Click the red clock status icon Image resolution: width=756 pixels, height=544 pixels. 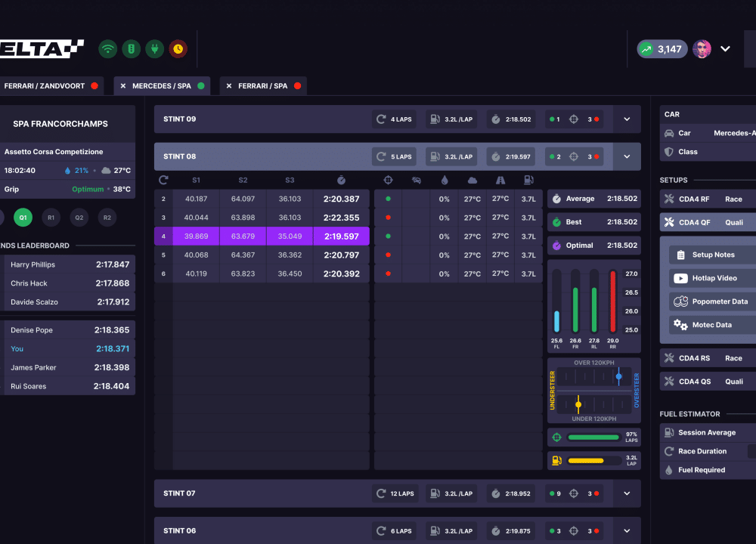(178, 49)
